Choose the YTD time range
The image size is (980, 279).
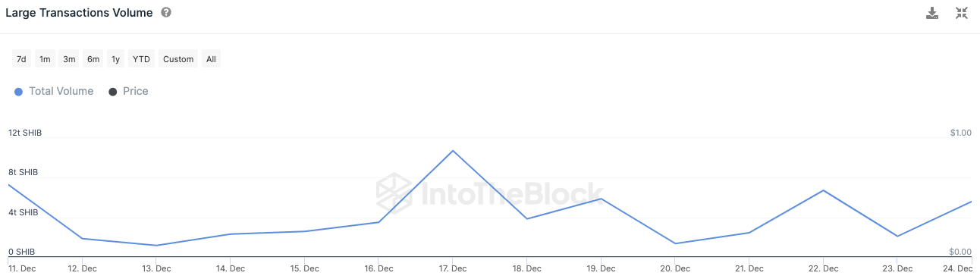pos(141,59)
